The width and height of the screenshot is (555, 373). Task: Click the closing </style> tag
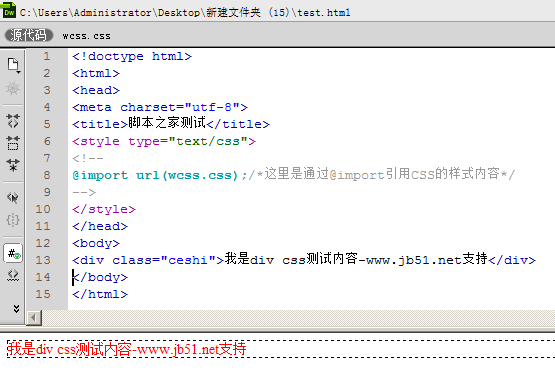[x=104, y=209]
